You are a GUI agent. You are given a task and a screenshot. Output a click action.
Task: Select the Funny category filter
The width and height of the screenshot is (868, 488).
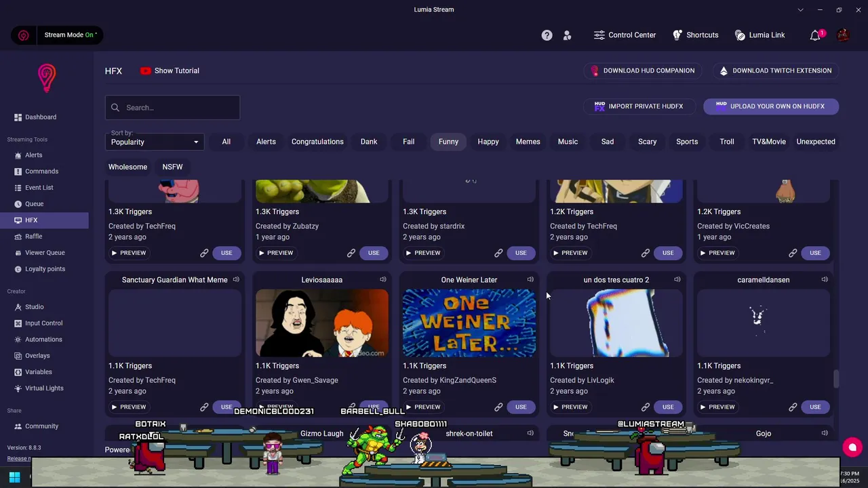click(448, 142)
